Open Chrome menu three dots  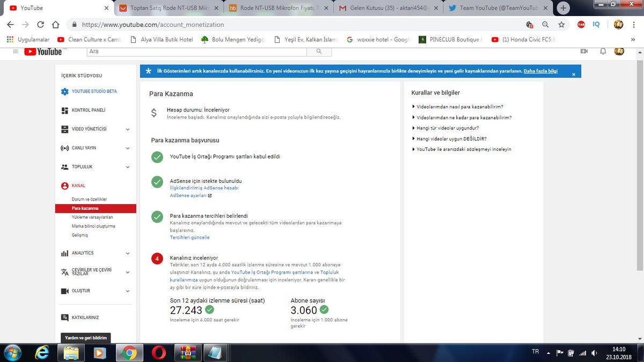635,25
